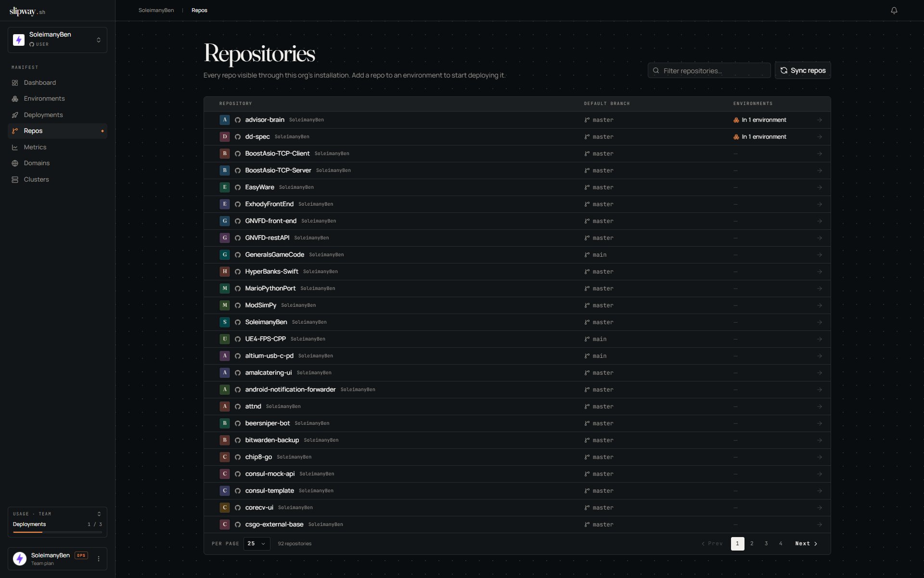
Task: Open the BoostAsio-TCP-Server repository
Action: point(278,171)
